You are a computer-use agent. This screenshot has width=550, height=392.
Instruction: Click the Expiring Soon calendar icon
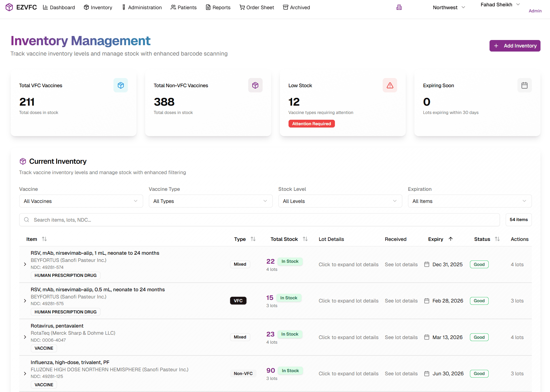tap(524, 85)
